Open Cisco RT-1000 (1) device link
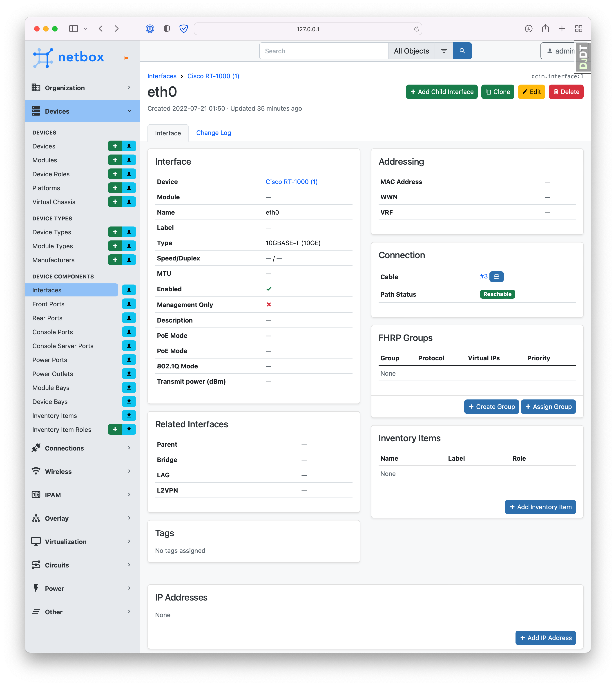Screen dimensions: 616x686 [x=291, y=182]
